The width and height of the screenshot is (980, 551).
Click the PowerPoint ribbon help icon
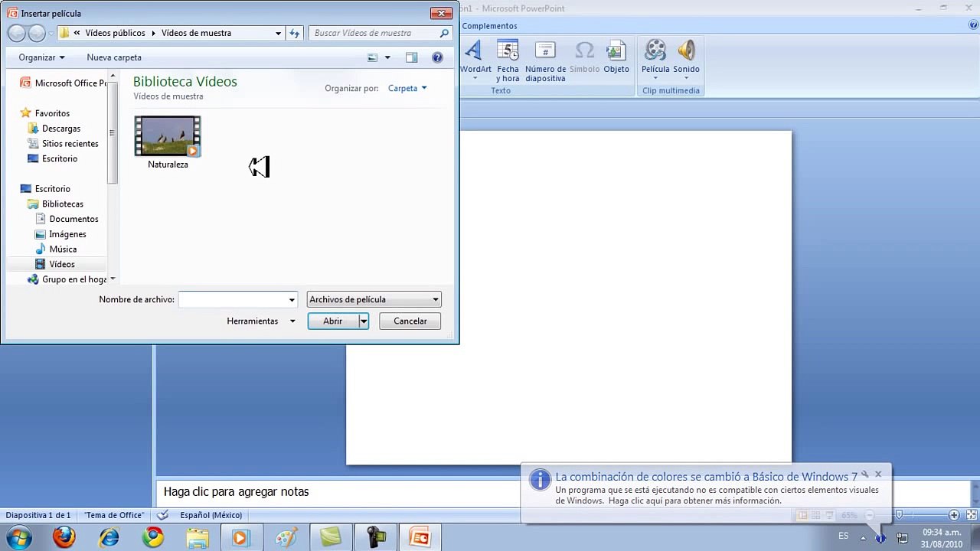[x=973, y=25]
